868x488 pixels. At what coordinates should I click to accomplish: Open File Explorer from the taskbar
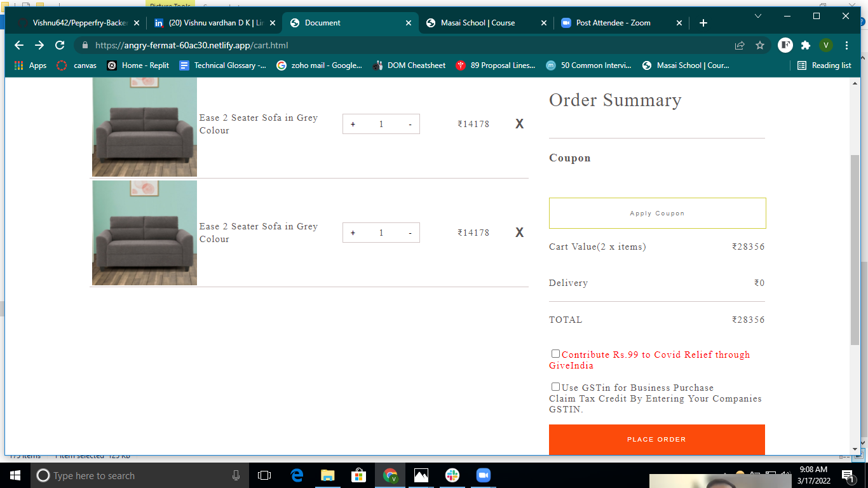(x=328, y=475)
